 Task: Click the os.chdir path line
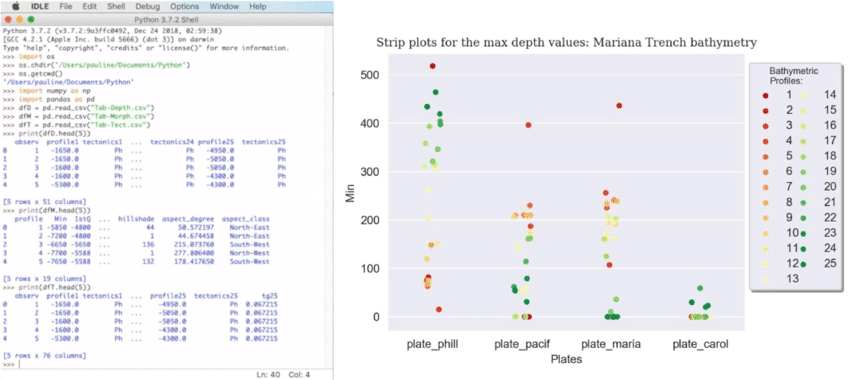(96, 66)
